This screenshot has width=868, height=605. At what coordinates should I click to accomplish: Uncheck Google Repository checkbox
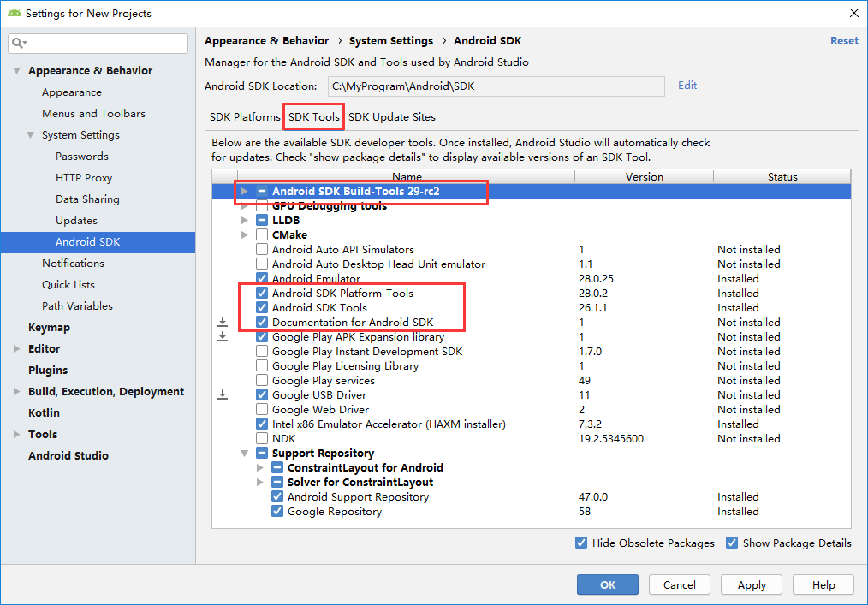coord(277,511)
